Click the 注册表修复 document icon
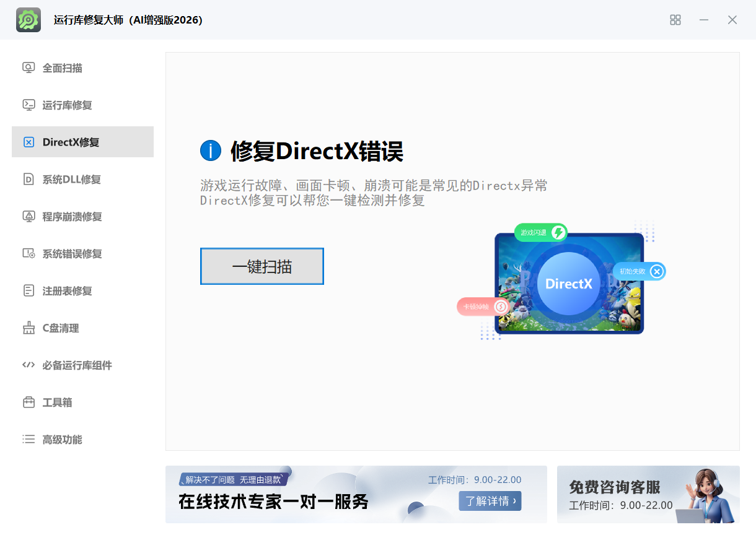This screenshot has width=756, height=535. [x=29, y=291]
